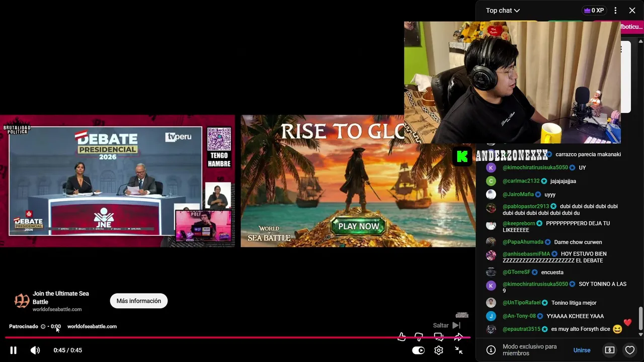Click username @An-Tony-08 in chat
The image size is (644, 362).
pyautogui.click(x=519, y=316)
